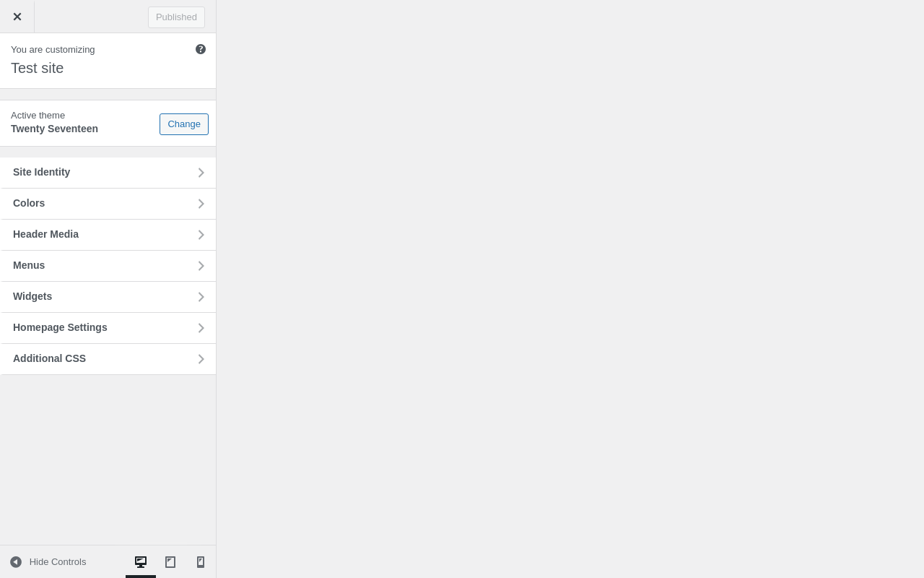Open the Widgets section
The image size is (924, 578).
tap(108, 297)
